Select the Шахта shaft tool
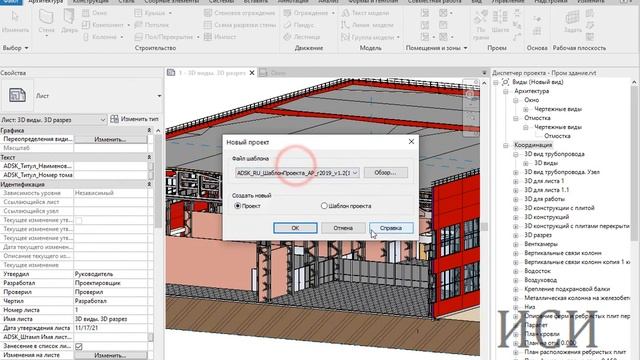The height and width of the screenshot is (360, 640). [500, 22]
